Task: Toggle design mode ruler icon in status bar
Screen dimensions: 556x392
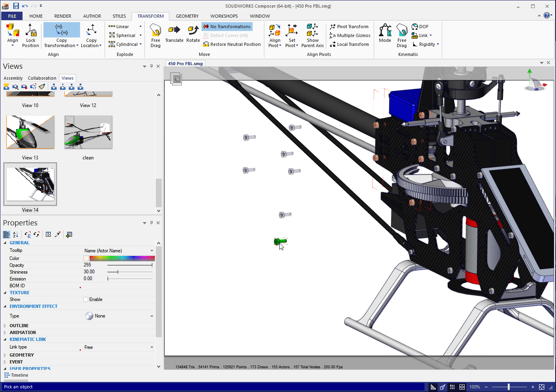Action: [433, 387]
